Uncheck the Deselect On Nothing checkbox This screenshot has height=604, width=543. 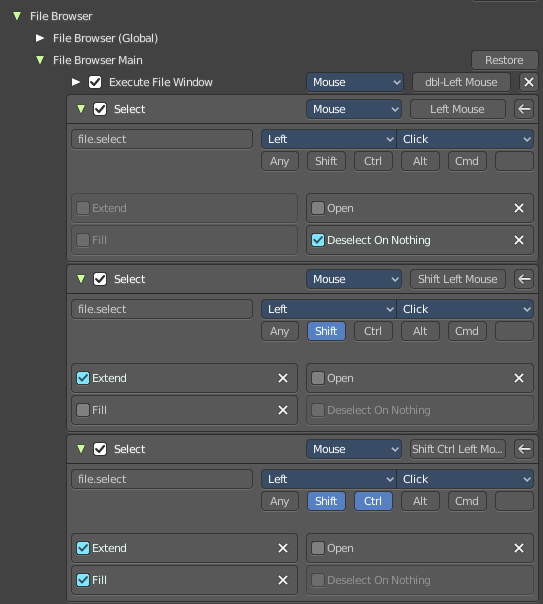tap(318, 240)
